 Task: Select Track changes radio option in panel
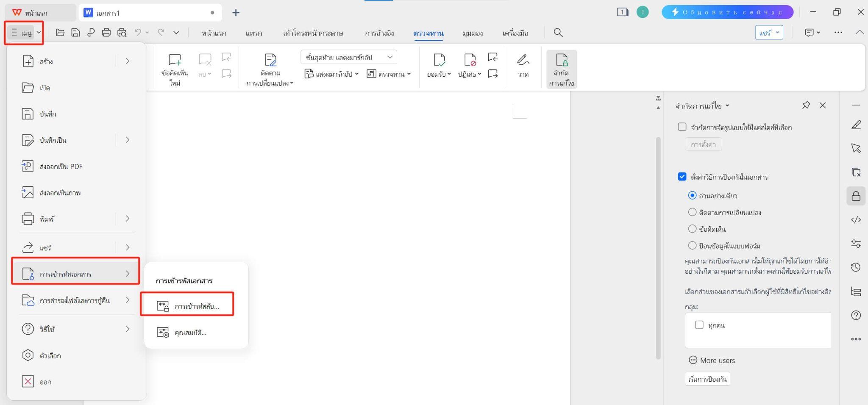click(692, 212)
